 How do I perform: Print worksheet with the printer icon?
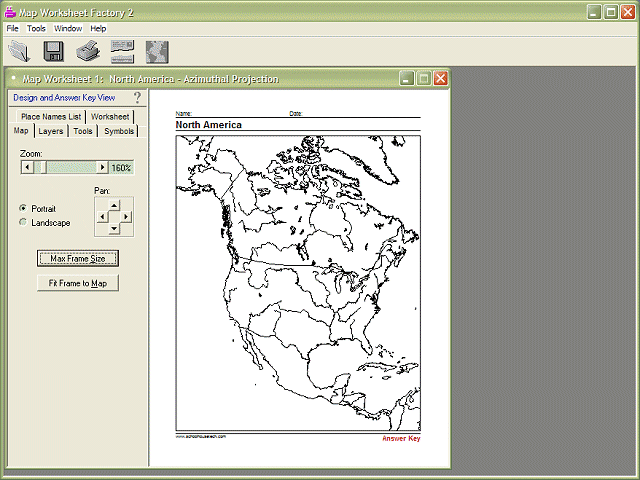click(88, 51)
